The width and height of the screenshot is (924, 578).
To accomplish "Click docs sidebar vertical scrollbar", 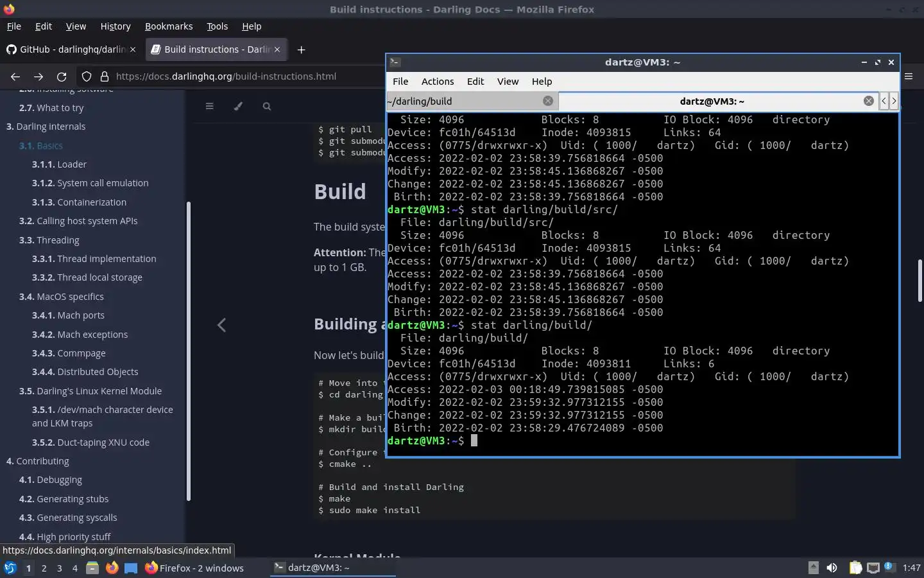I will pyautogui.click(x=188, y=351).
